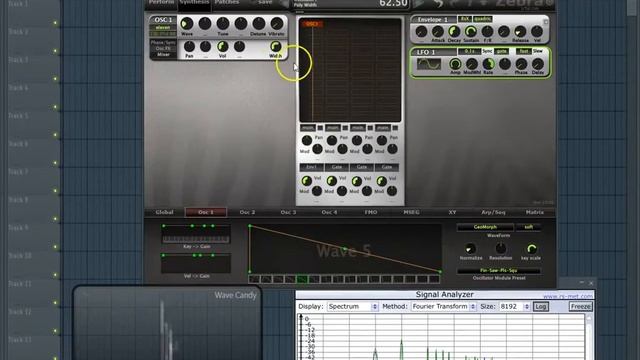Click the OSC 1 Wave knob
The width and height of the screenshot is (640, 360).
coord(187,24)
